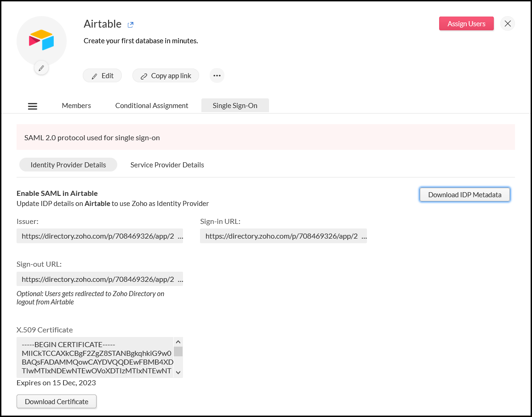
Task: Download the IDP Metadata file
Action: pos(464,194)
